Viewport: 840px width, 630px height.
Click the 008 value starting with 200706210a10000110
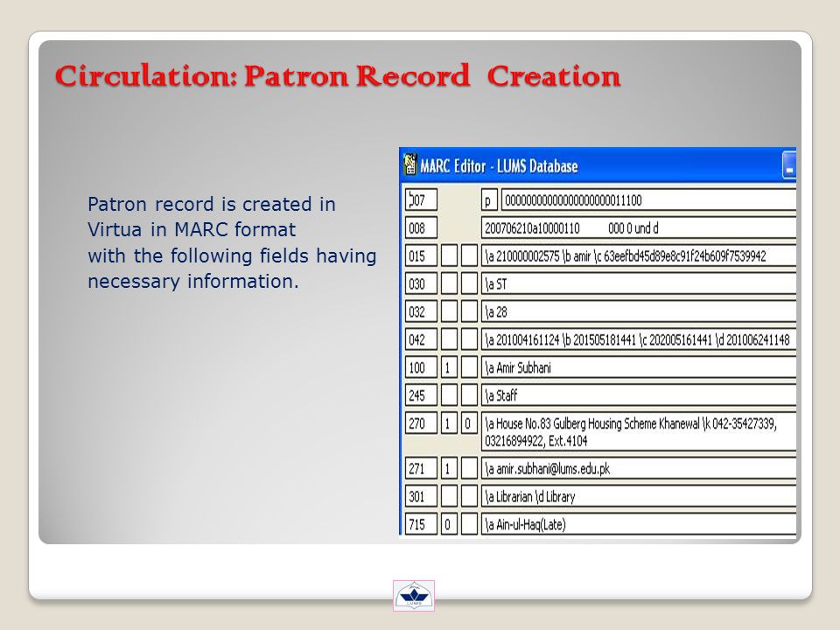coord(639,227)
